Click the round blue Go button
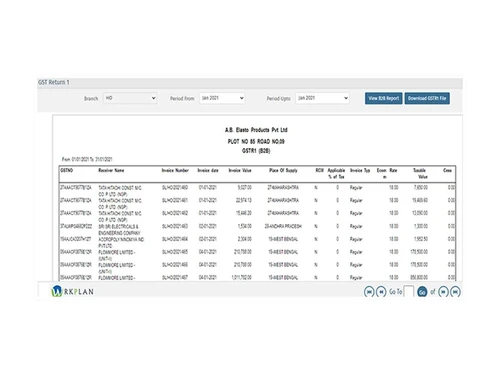 422,292
